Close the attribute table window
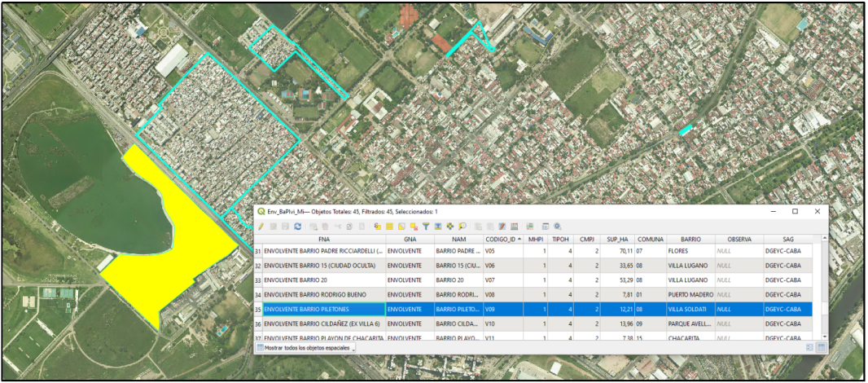The image size is (868, 383). coord(817,211)
